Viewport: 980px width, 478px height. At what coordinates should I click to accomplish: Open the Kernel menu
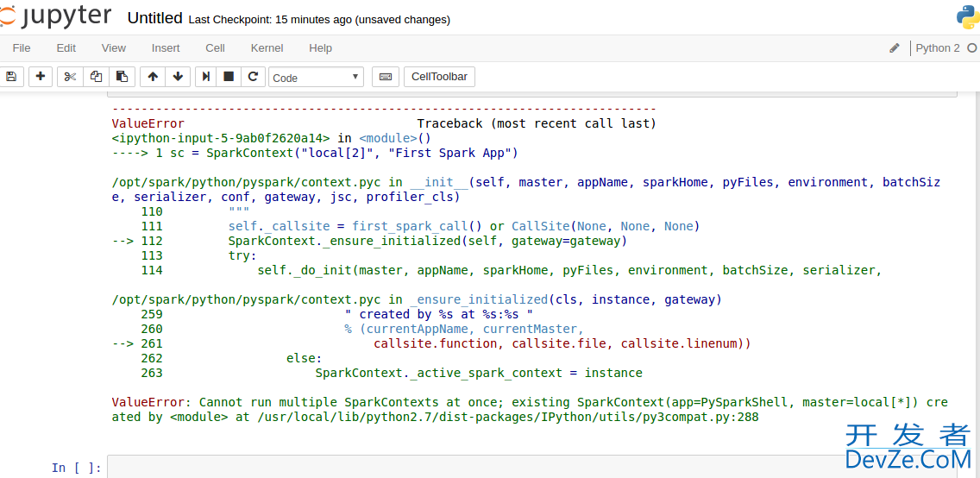(267, 48)
